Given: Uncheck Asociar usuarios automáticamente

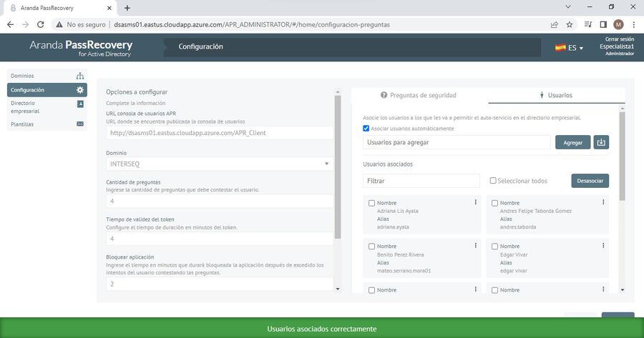Looking at the screenshot, I should pos(366,129).
